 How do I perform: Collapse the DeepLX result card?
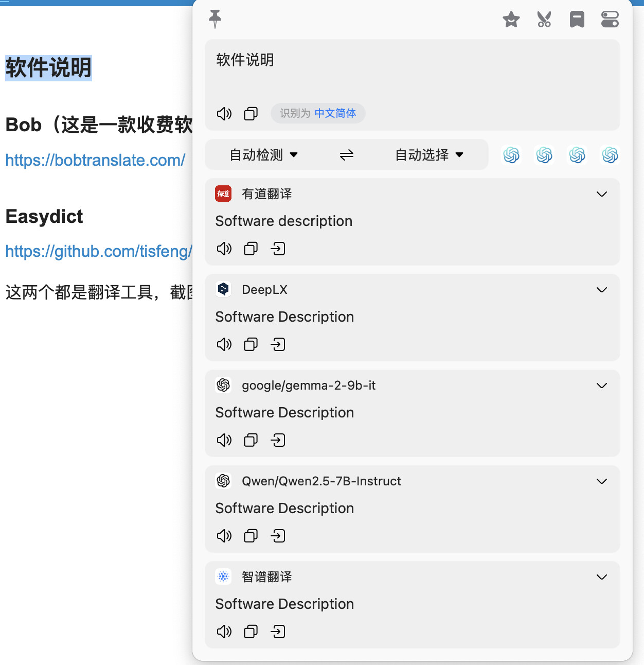(x=602, y=289)
